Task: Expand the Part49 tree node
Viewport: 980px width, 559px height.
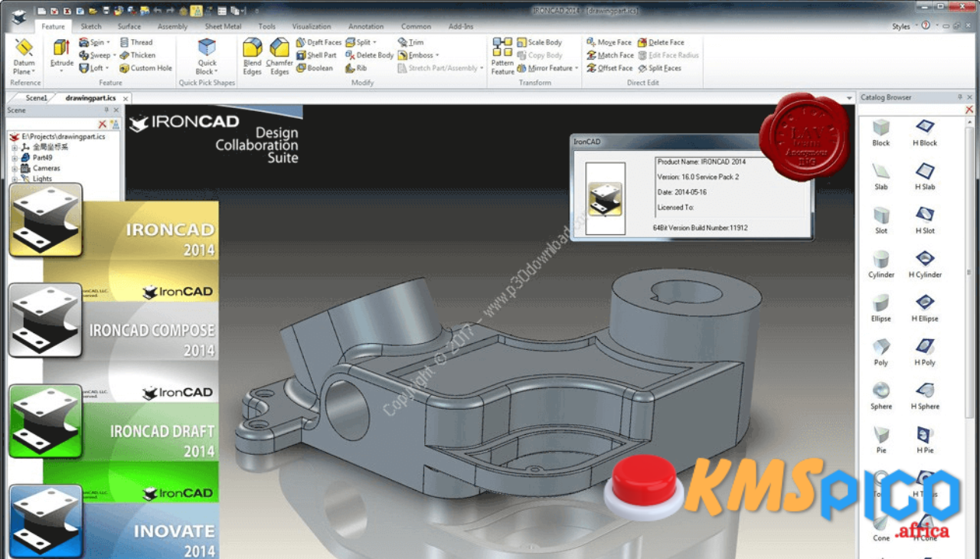Action: click(x=15, y=157)
